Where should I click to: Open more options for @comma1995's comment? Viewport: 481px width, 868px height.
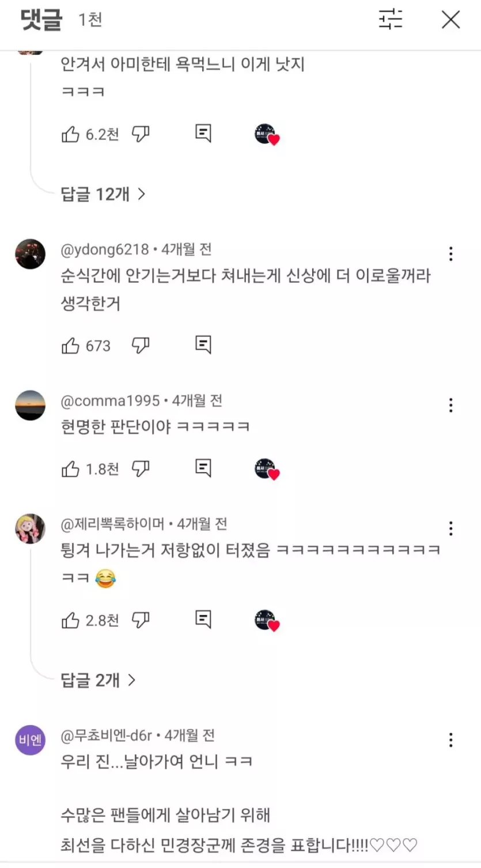(450, 405)
